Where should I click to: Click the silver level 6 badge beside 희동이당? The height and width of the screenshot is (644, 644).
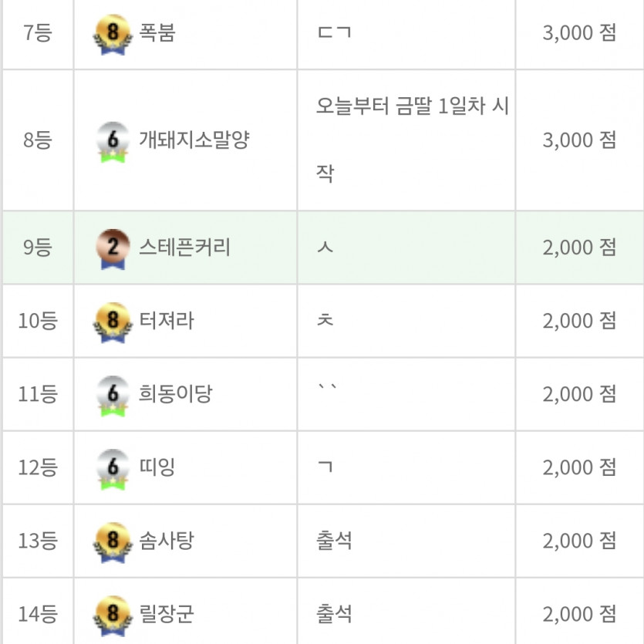pos(113,395)
